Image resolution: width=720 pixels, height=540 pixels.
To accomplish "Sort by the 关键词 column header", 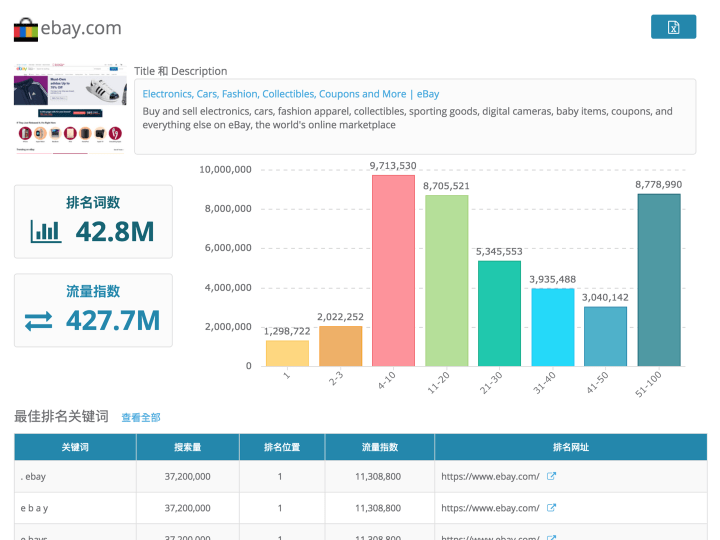I will [75, 447].
